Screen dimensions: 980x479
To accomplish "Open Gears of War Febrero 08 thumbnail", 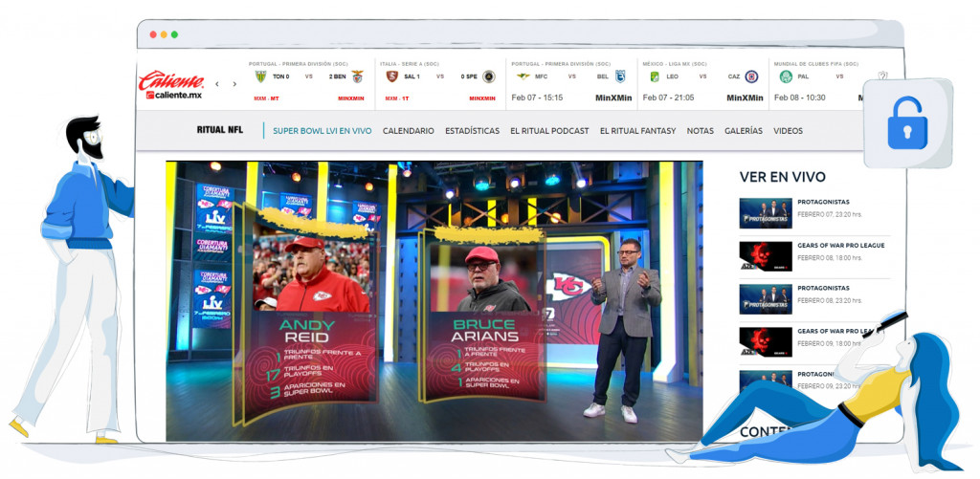I will click(766, 256).
